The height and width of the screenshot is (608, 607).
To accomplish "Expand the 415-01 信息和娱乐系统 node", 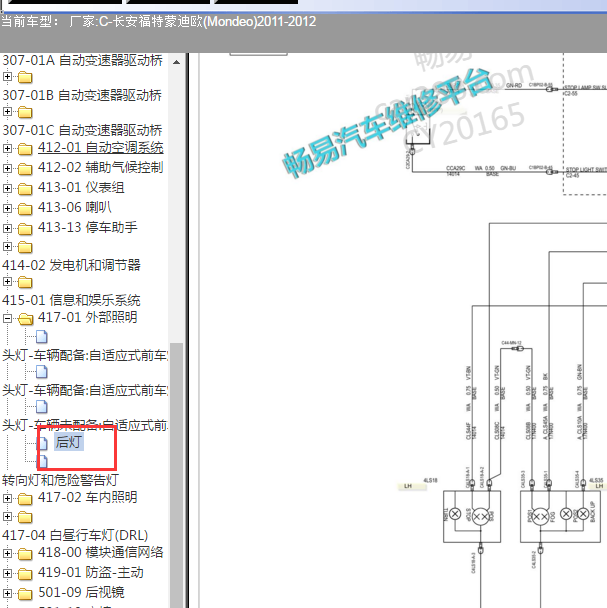I will pyautogui.click(x=7, y=282).
